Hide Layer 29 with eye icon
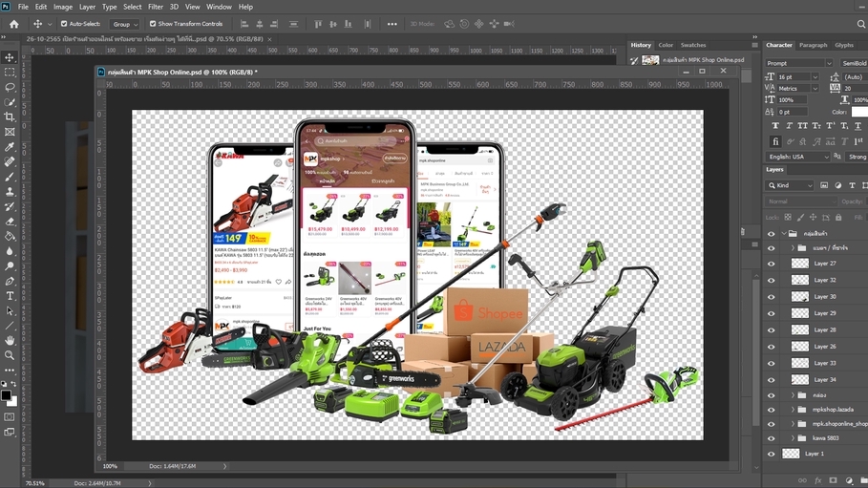 [772, 313]
